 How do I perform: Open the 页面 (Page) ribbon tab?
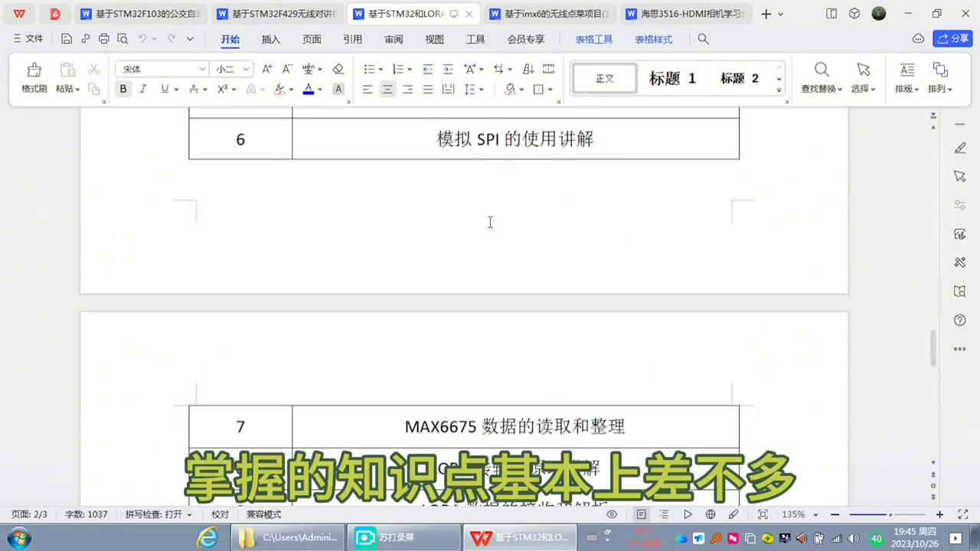[x=312, y=39]
